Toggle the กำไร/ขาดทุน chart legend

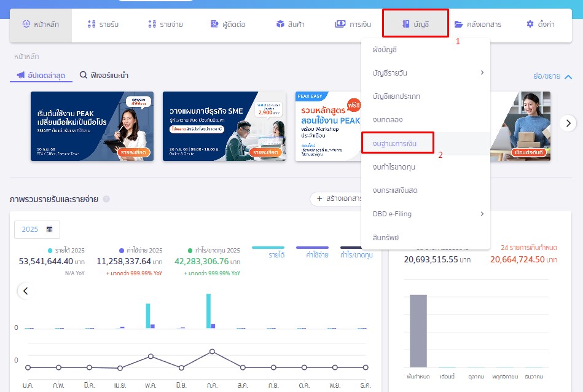356,252
